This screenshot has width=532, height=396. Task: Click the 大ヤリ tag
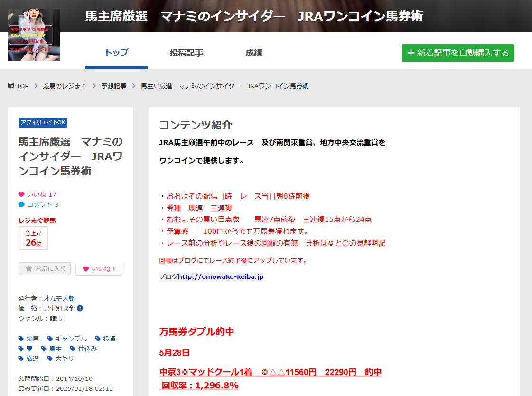(x=65, y=359)
